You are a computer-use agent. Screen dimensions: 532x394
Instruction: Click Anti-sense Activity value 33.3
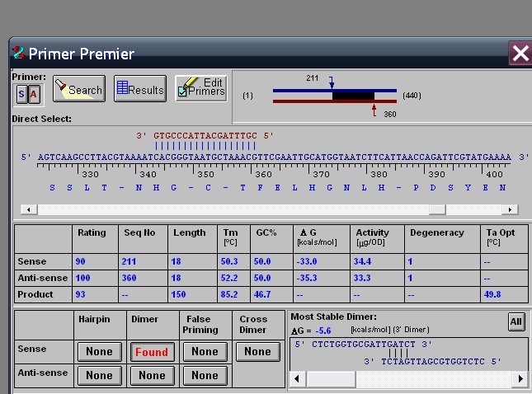coord(362,278)
